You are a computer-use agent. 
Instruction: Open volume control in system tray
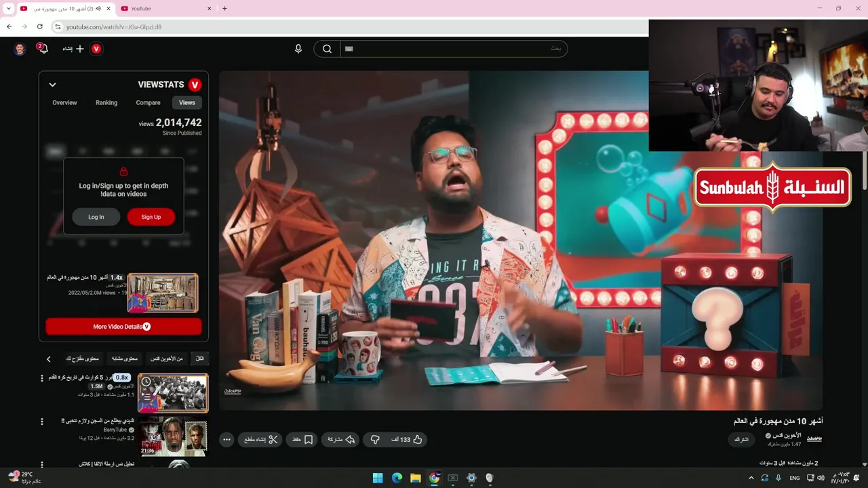pyautogui.click(x=821, y=478)
